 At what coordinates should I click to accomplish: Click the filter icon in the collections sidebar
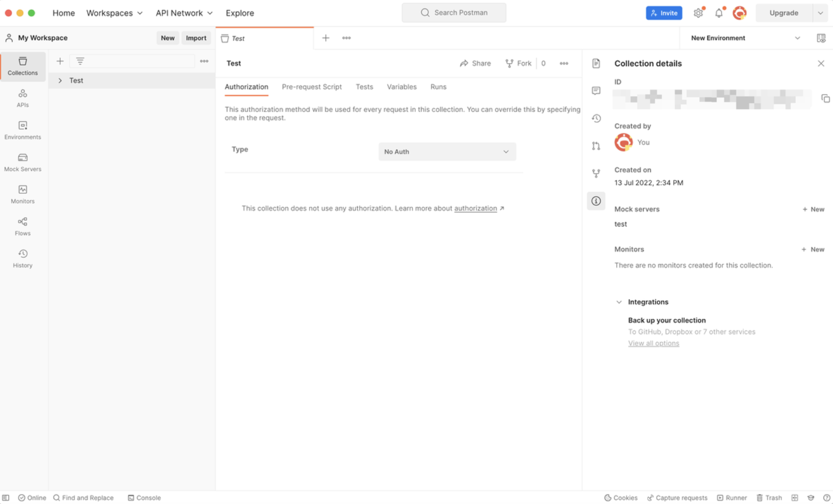tap(80, 61)
